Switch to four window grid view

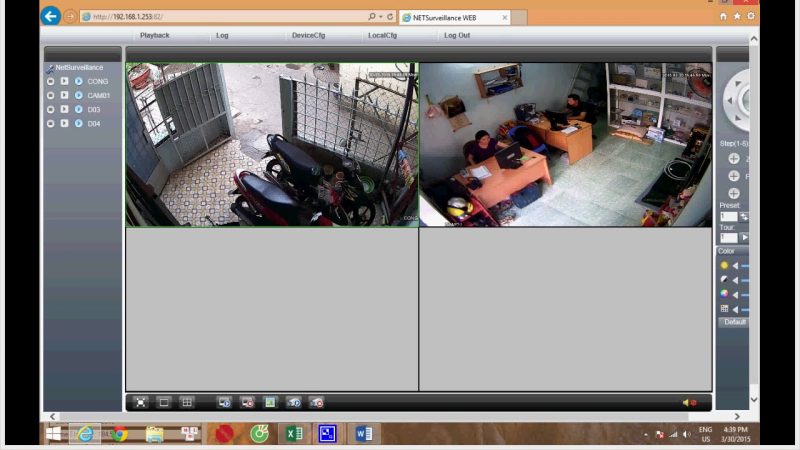pyautogui.click(x=187, y=403)
